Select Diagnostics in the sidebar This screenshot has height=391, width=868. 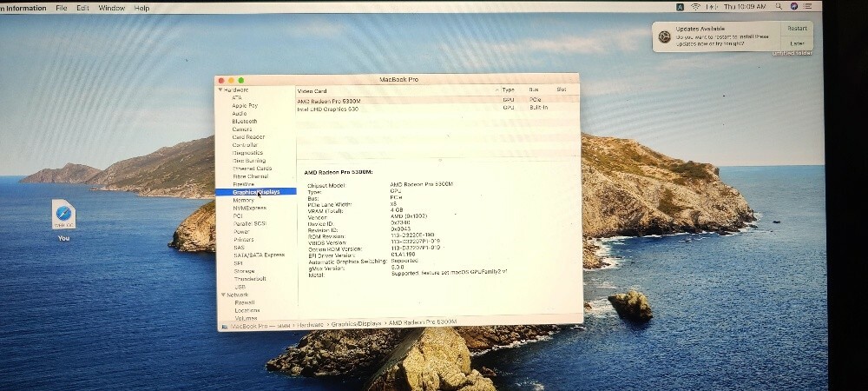pos(247,153)
